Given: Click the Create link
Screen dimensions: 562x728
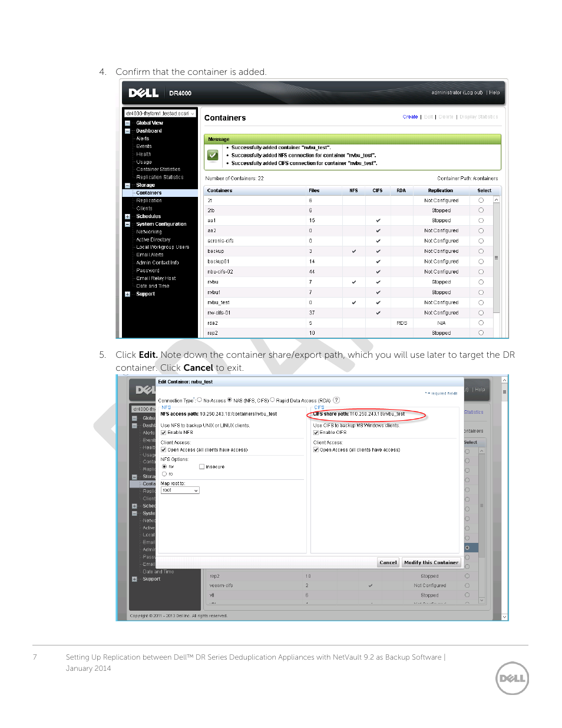Looking at the screenshot, I should point(410,117).
